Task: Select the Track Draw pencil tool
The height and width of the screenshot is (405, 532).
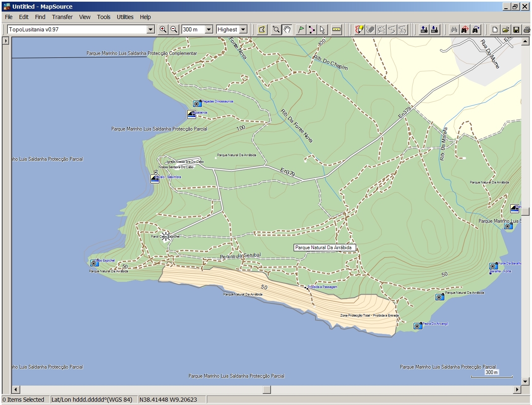Action: coord(359,29)
